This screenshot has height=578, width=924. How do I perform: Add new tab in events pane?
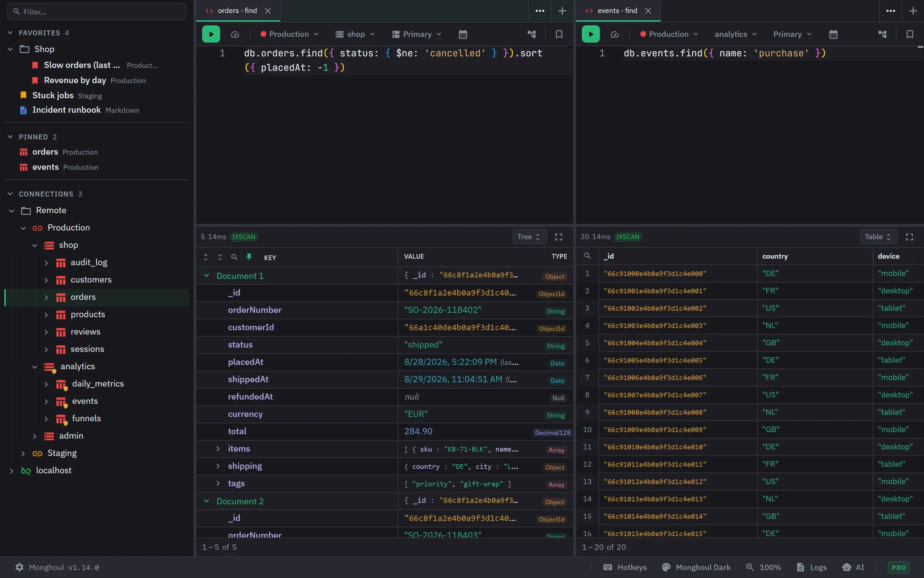(913, 11)
